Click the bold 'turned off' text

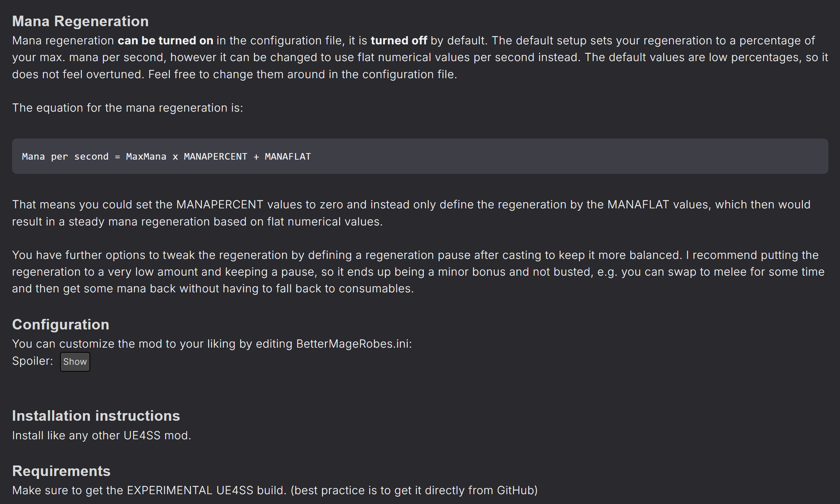pos(399,40)
